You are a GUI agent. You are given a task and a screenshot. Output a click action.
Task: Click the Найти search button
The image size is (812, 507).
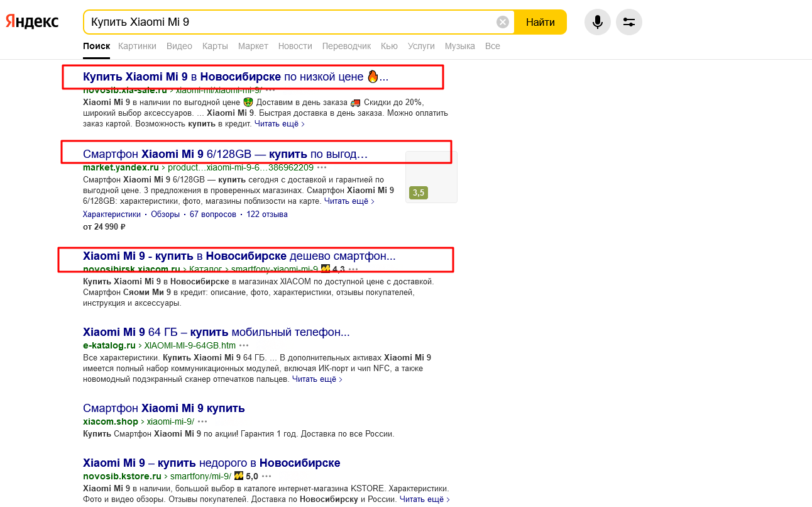(540, 22)
